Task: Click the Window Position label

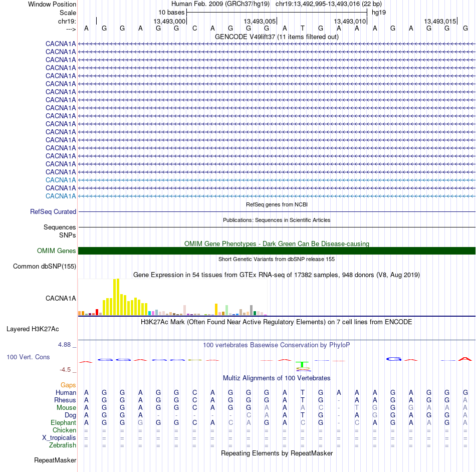Action: point(52,4)
